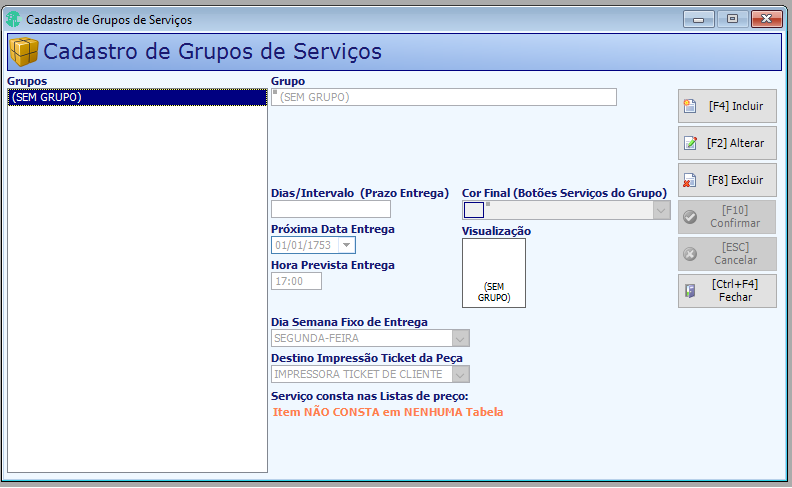Click the Hora Prevista Entrega time field

point(296,281)
